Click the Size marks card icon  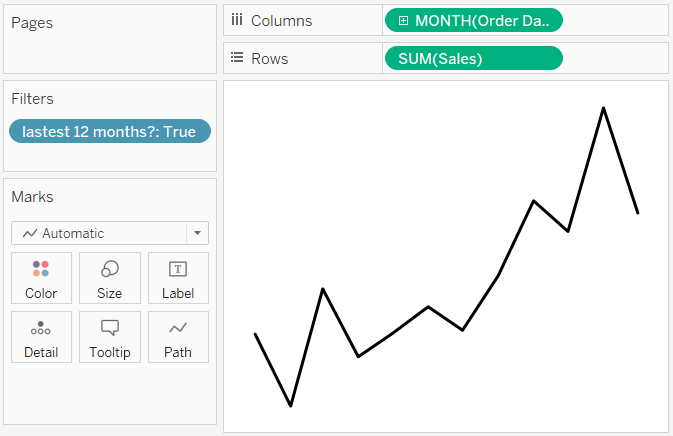coord(110,269)
